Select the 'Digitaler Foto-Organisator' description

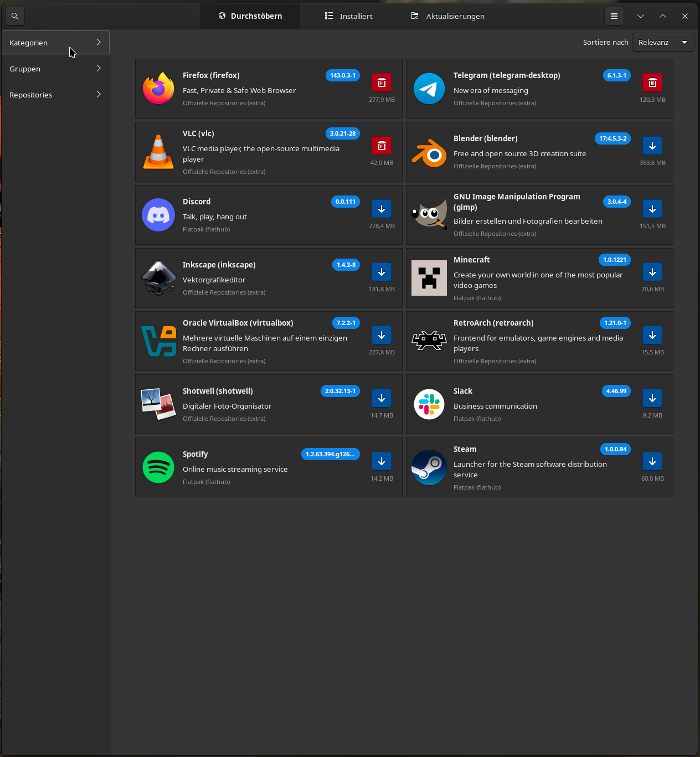[227, 406]
